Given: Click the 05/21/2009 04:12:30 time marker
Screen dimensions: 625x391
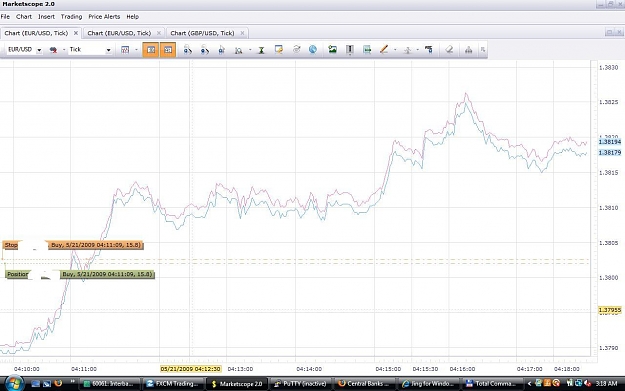Looking at the screenshot, I should click(191, 369).
